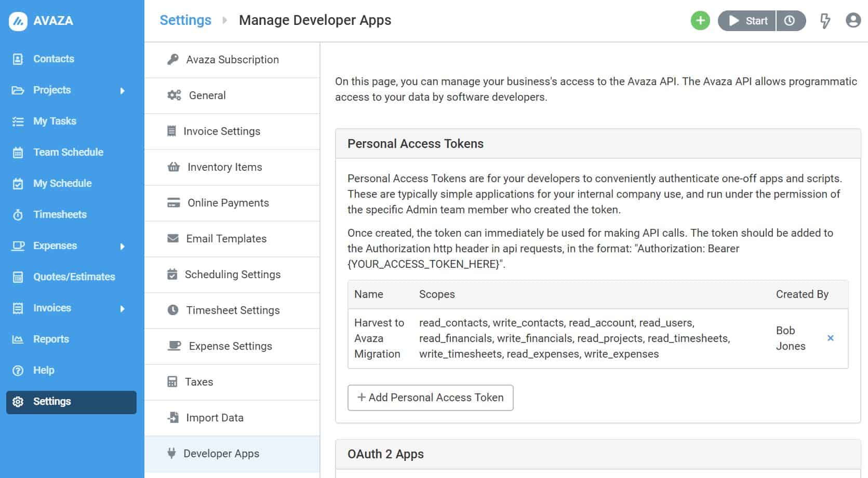868x478 pixels.
Task: Expand the Projects submenu
Action: [123, 90]
